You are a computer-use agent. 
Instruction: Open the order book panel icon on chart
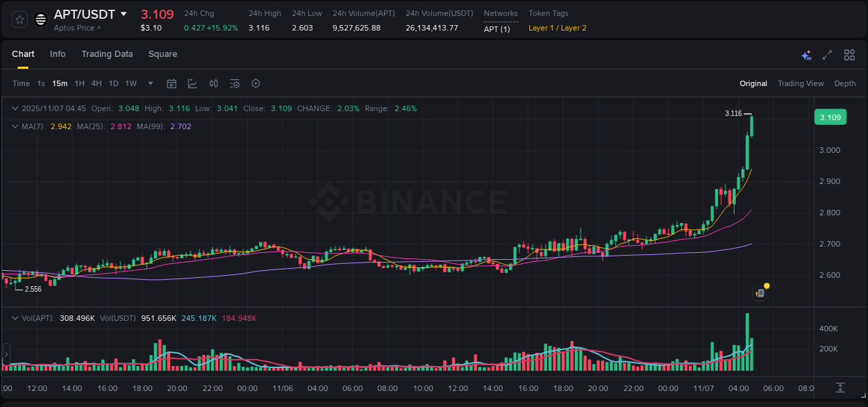click(758, 292)
